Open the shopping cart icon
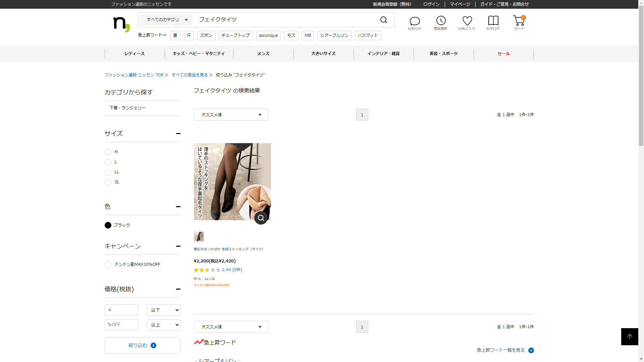The image size is (644, 362). (x=519, y=21)
